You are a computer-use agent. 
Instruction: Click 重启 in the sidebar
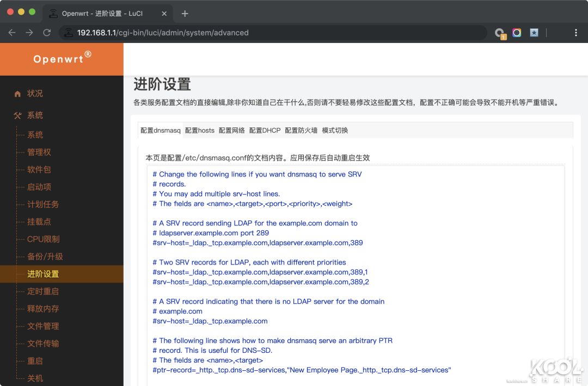[x=35, y=361]
